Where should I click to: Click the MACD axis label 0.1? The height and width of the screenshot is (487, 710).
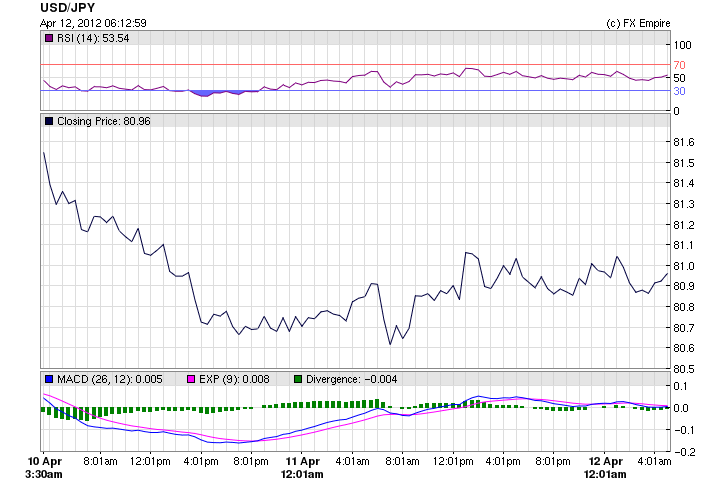point(680,387)
